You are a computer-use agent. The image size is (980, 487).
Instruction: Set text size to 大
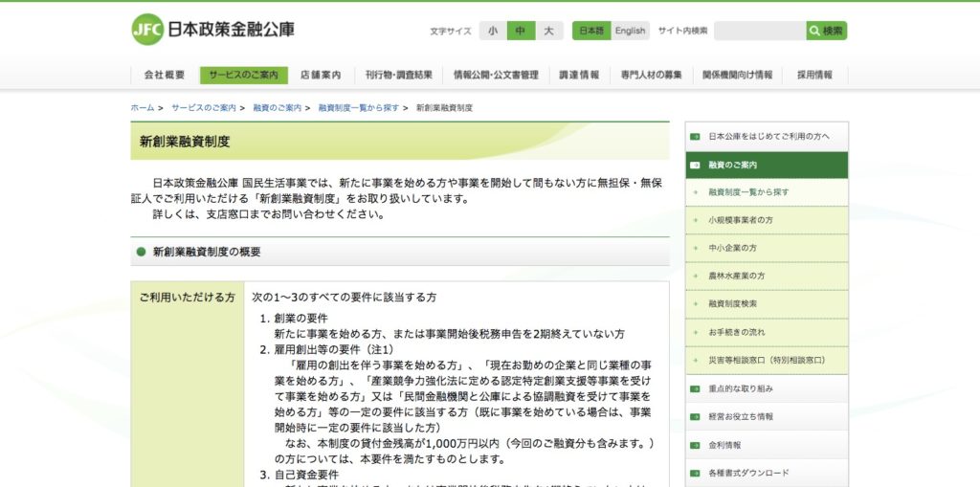548,31
